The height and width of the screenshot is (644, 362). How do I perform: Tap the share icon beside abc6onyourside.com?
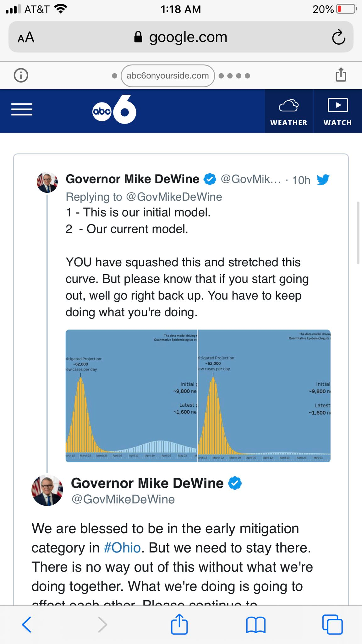coord(341,75)
